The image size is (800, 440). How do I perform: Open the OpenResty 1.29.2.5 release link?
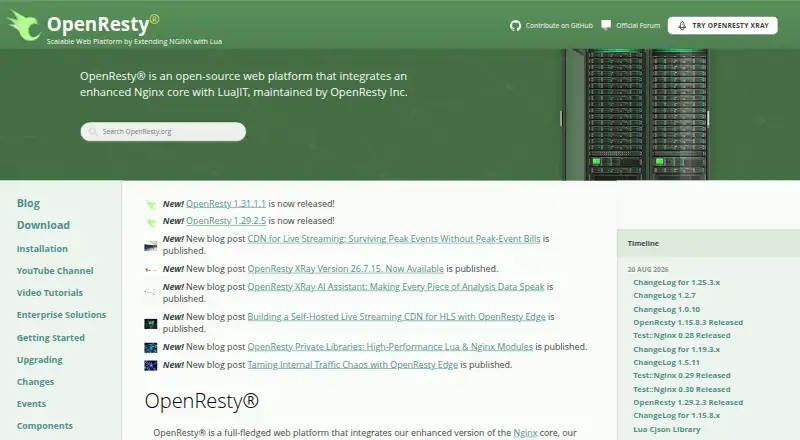point(226,221)
